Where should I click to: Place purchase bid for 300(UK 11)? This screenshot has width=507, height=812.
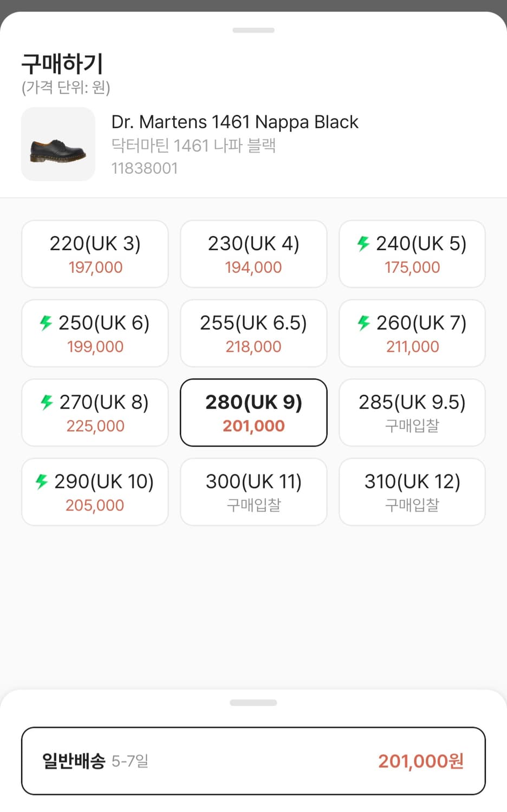pyautogui.click(x=253, y=492)
